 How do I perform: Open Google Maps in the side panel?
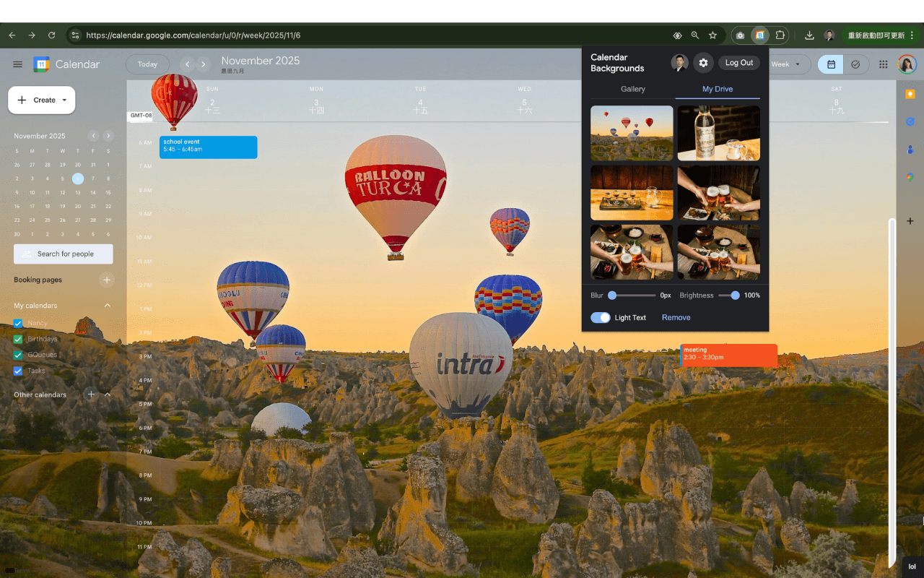click(910, 176)
